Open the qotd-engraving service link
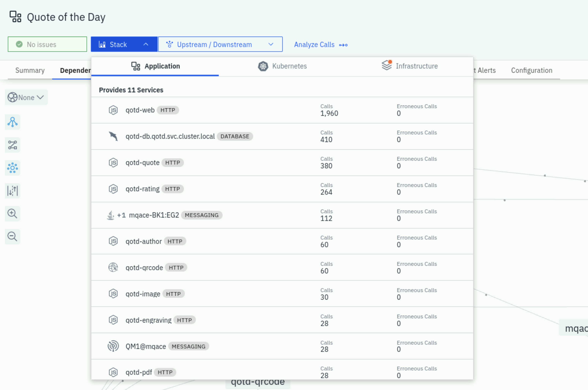 click(x=148, y=320)
